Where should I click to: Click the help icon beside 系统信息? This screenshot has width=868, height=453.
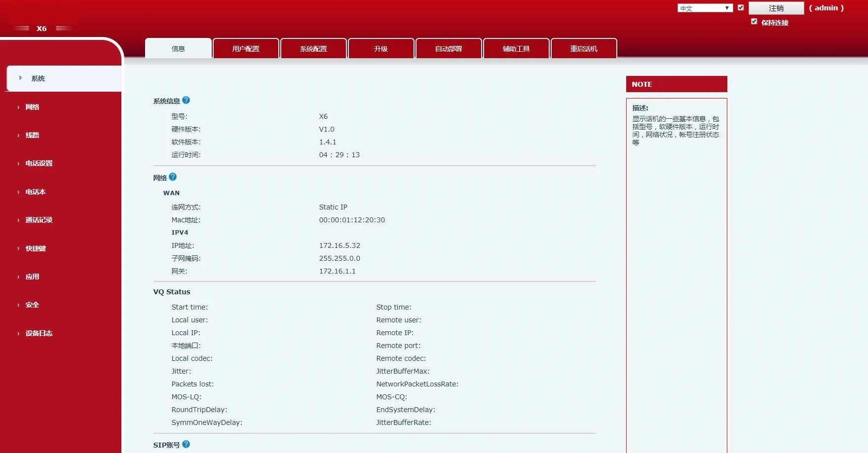coord(186,100)
